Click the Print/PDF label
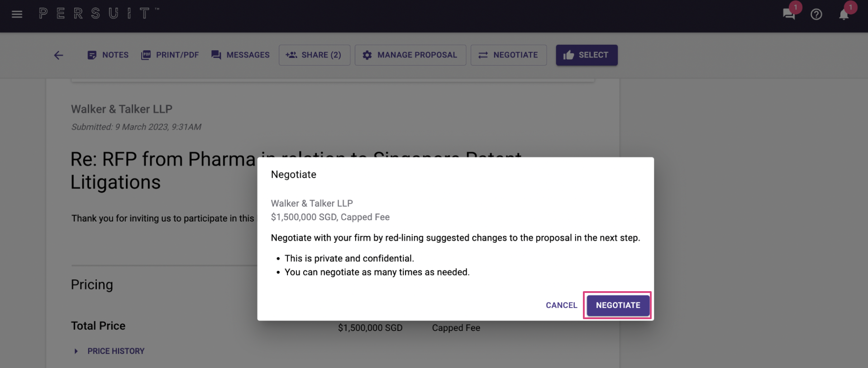The height and width of the screenshot is (368, 868). tap(177, 55)
